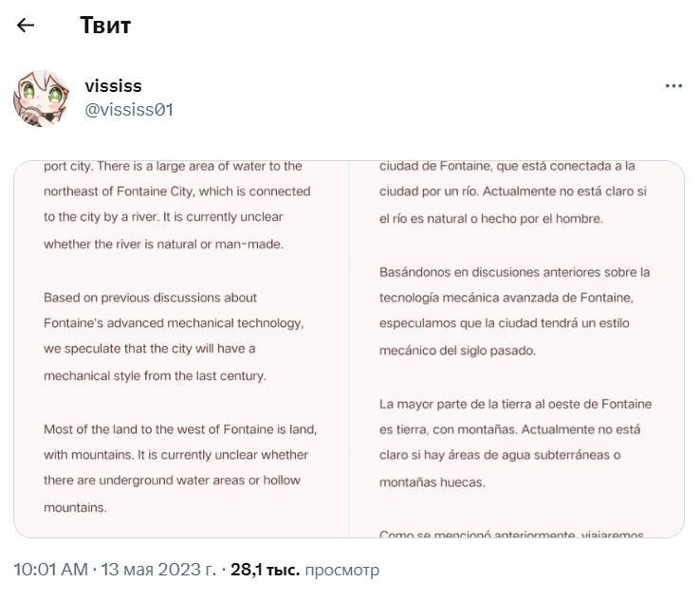The image size is (700, 600).
Task: Click the Твит header title
Action: pos(105,26)
